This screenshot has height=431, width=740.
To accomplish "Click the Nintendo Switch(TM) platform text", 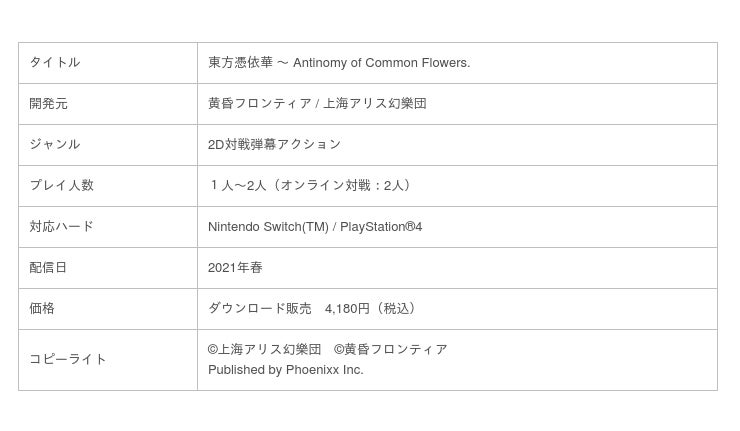I will 268,227.
